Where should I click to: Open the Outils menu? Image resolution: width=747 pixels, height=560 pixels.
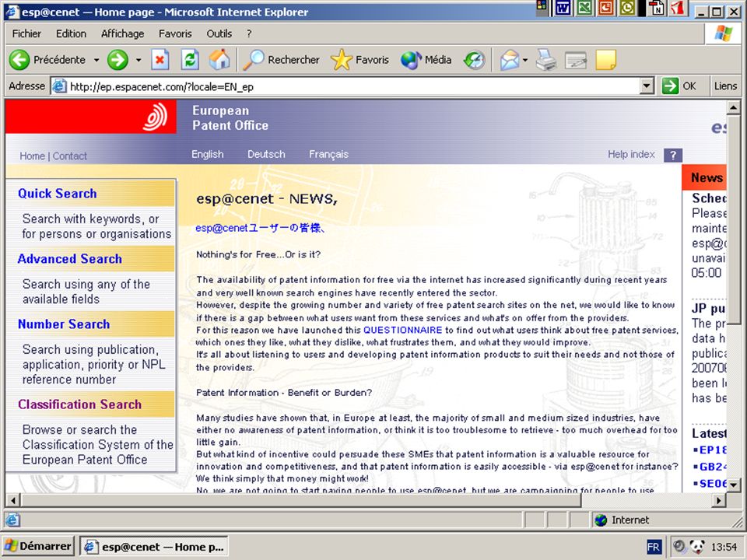(x=219, y=33)
